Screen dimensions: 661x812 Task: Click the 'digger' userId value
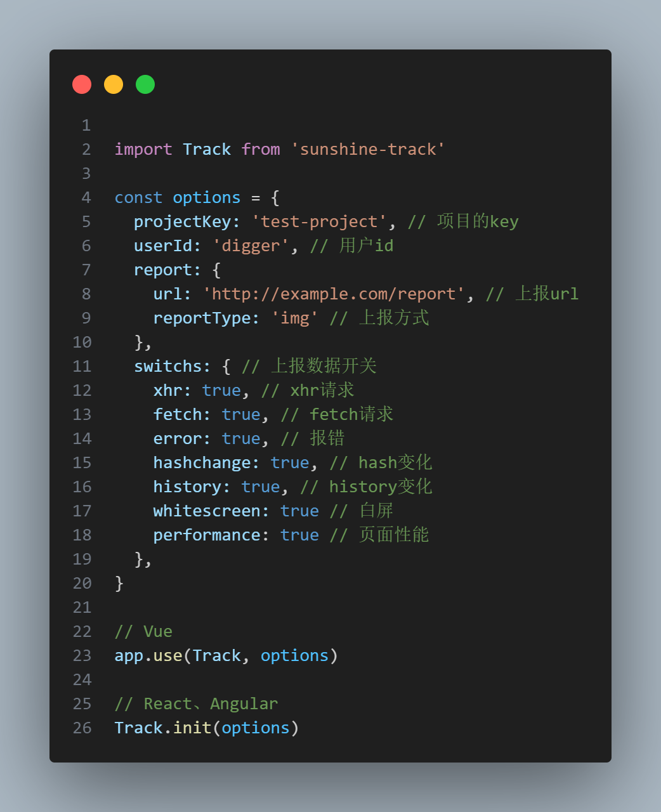(251, 246)
